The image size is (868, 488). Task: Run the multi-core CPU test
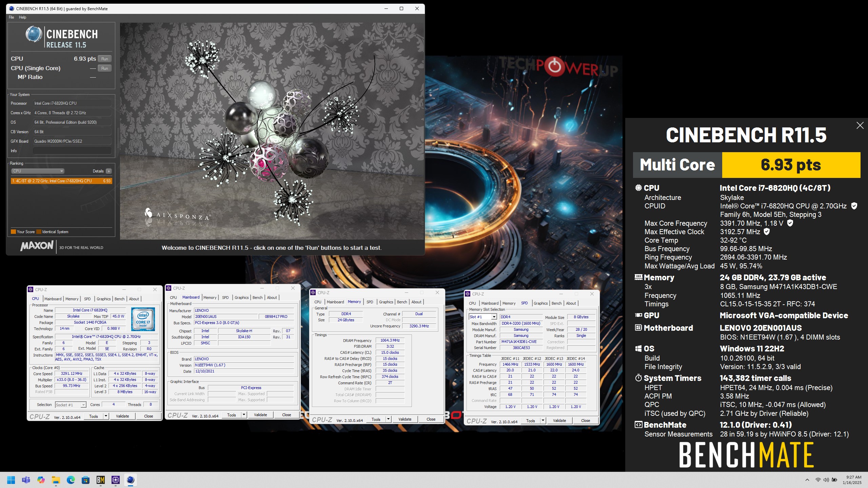click(x=105, y=59)
